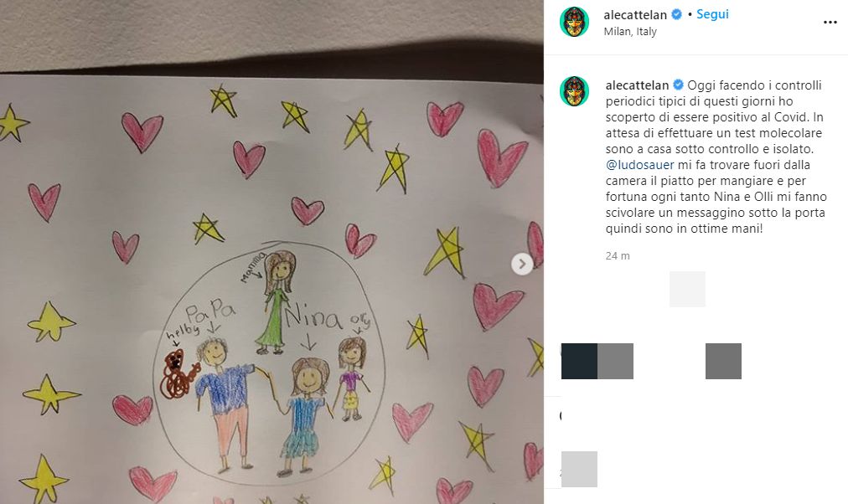Click the verified badge in the caption

(x=678, y=85)
